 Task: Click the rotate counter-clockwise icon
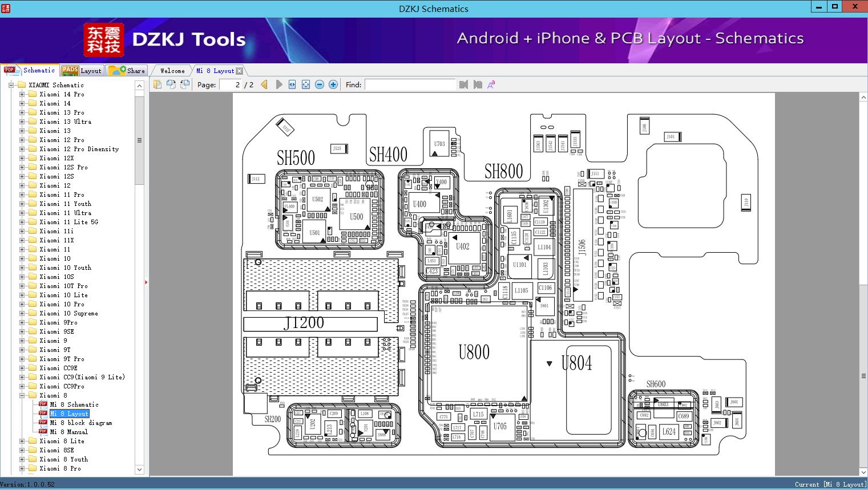171,84
